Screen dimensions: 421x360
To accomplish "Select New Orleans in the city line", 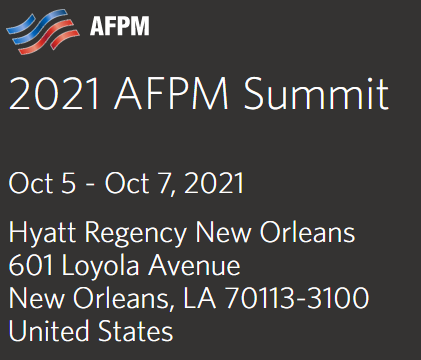I will (89, 298).
